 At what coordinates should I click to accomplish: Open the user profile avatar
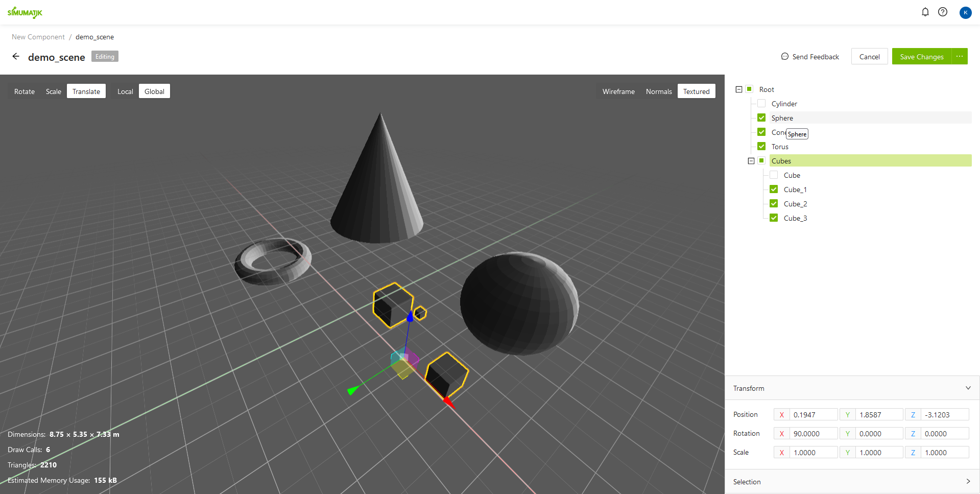[x=965, y=12]
